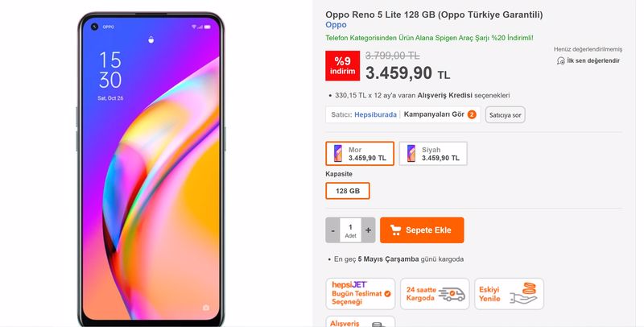Click the hepsiJET Bugün Teslimat badge
Viewport: 644px width, 327px height.
[x=361, y=294]
